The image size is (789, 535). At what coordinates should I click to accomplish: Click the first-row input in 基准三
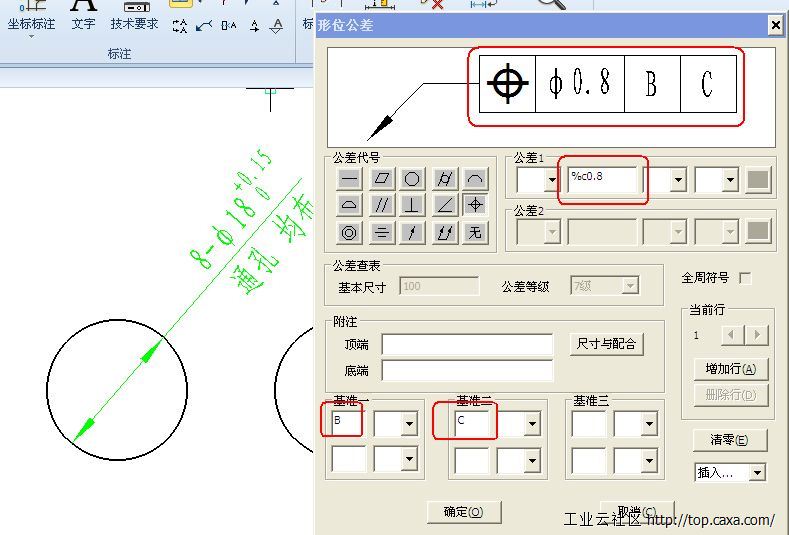point(589,423)
